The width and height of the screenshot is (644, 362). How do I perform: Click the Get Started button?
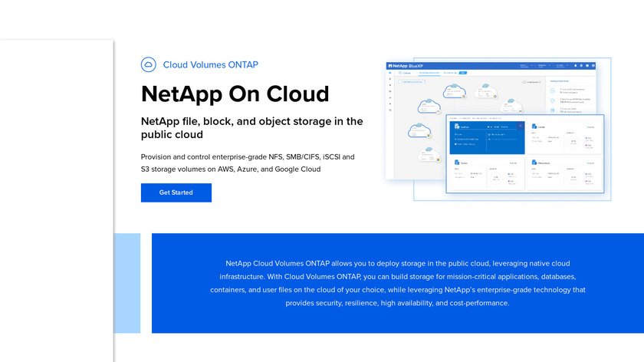(176, 193)
